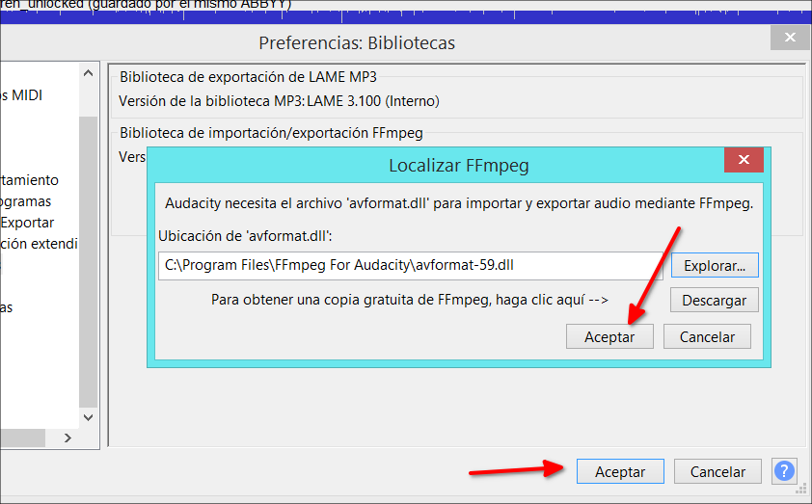The width and height of the screenshot is (812, 504).
Task: Click the category list horizontal scroll right arrow
Action: coord(68,438)
